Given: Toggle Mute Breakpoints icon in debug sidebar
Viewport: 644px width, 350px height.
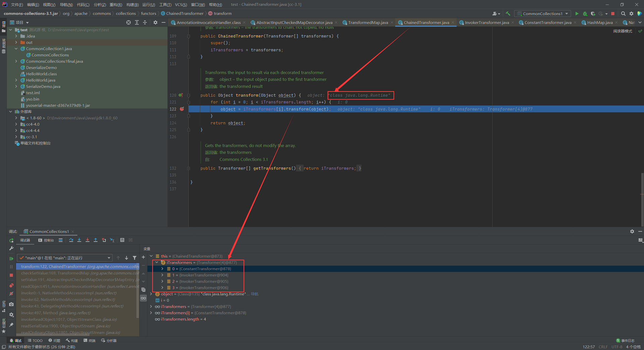Looking at the screenshot, I should [x=11, y=294].
